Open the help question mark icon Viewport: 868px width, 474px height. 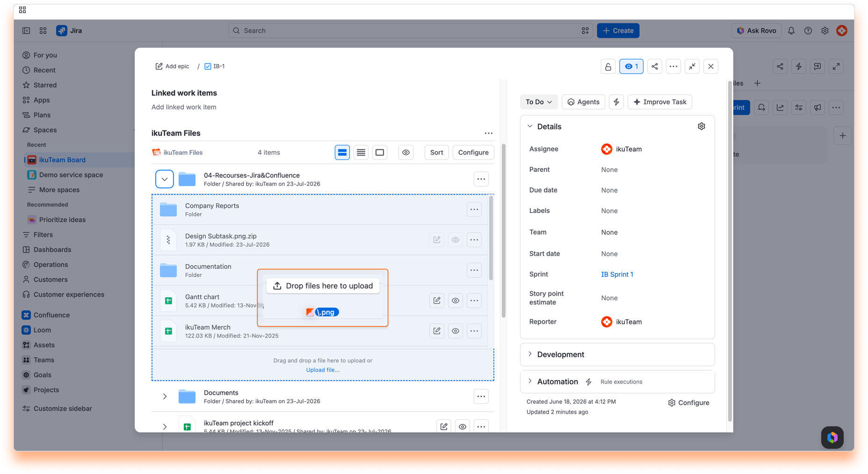pos(808,31)
